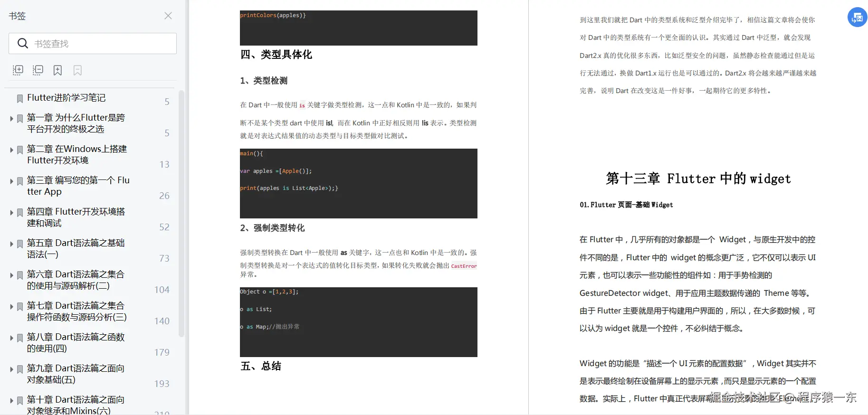Click code line print(apples is List<Apple>)
Image resolution: width=868 pixels, height=415 pixels.
(289, 188)
